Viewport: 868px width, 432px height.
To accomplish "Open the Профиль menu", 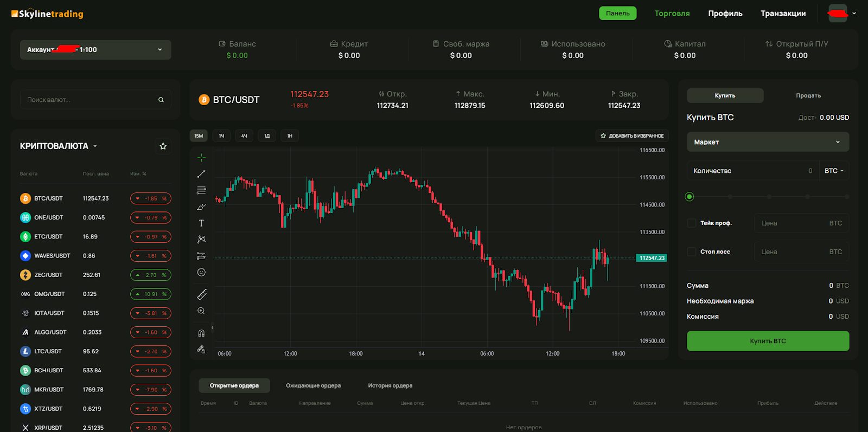I will (725, 14).
